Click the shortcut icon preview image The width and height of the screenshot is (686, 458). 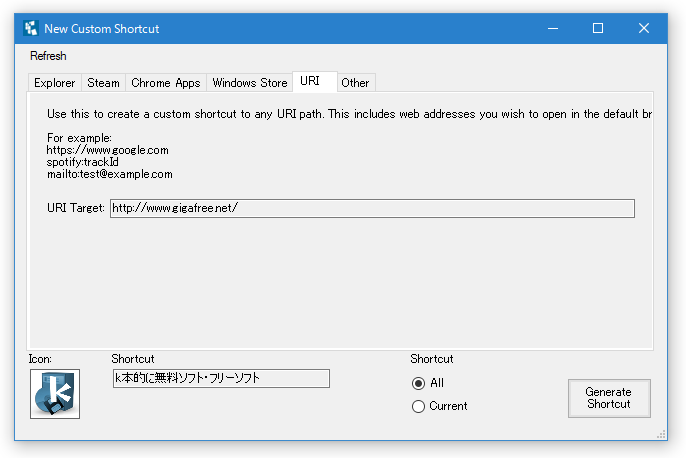[55, 394]
